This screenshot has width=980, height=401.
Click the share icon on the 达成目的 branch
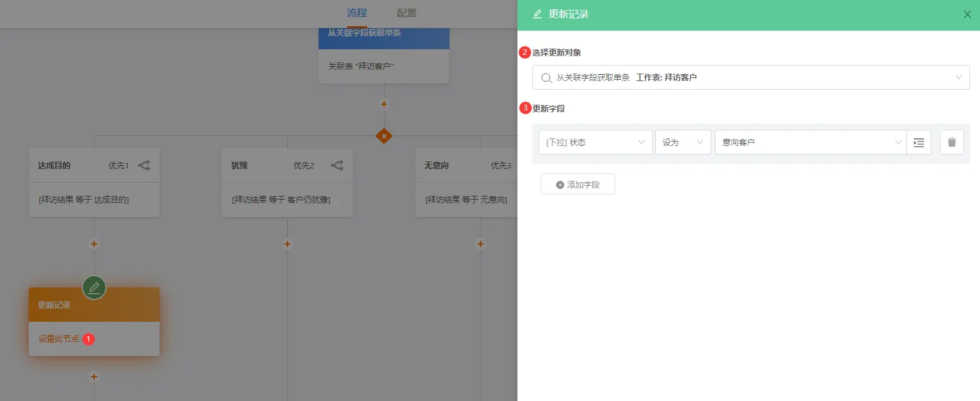click(x=144, y=165)
